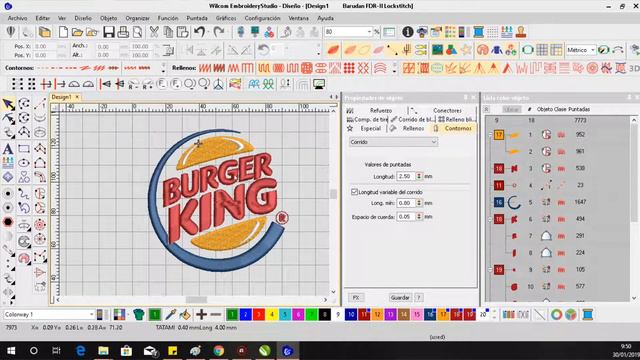The width and height of the screenshot is (640, 360).
Task: Add a color with the plus icon
Action: coord(201,314)
